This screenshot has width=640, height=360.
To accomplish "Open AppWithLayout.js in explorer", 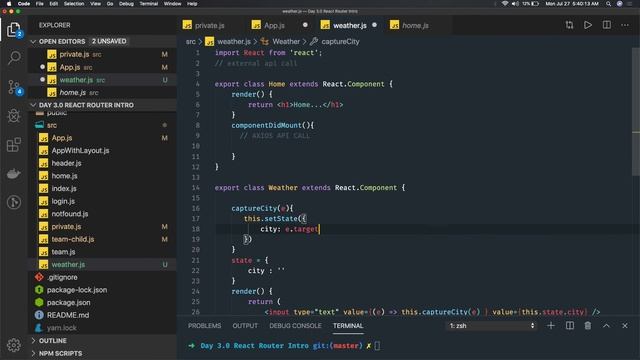I will (x=80, y=151).
